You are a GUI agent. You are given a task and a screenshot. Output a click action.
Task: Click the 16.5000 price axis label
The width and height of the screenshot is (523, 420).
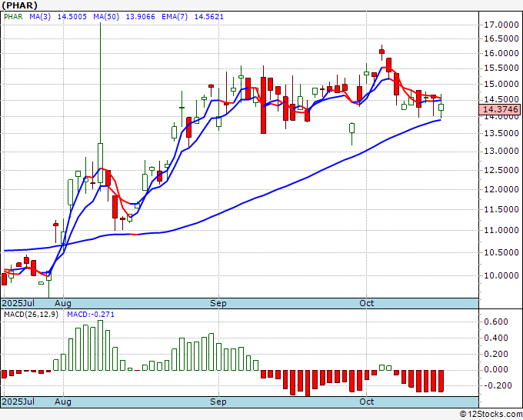point(501,38)
